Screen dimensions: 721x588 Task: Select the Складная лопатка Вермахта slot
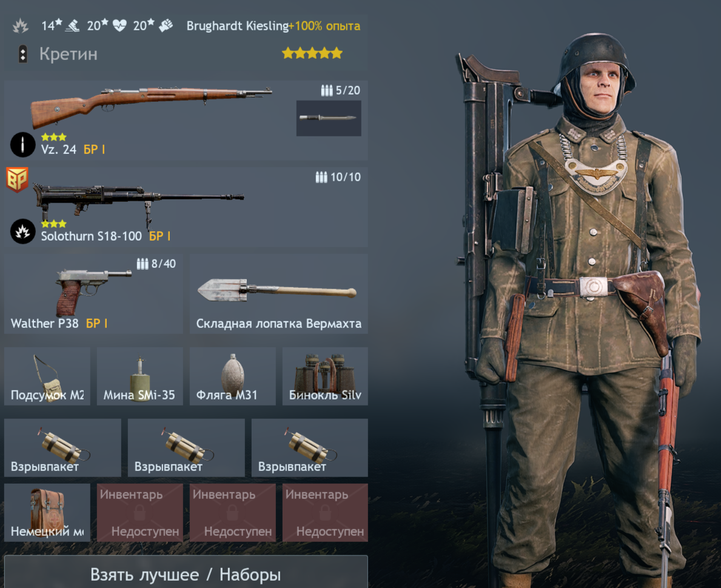coord(279,294)
